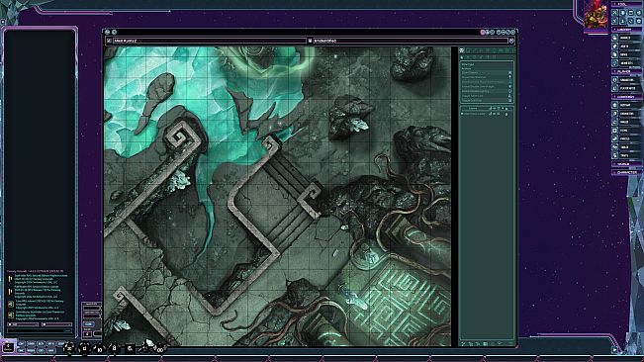644x362 pixels.
Task: Roll the d6 die
Action: coord(130,348)
